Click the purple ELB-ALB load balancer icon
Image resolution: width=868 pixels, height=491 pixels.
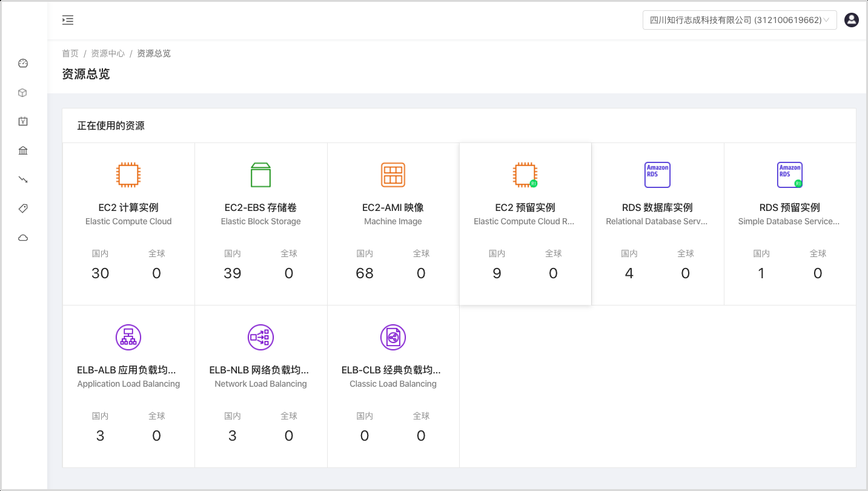128,337
